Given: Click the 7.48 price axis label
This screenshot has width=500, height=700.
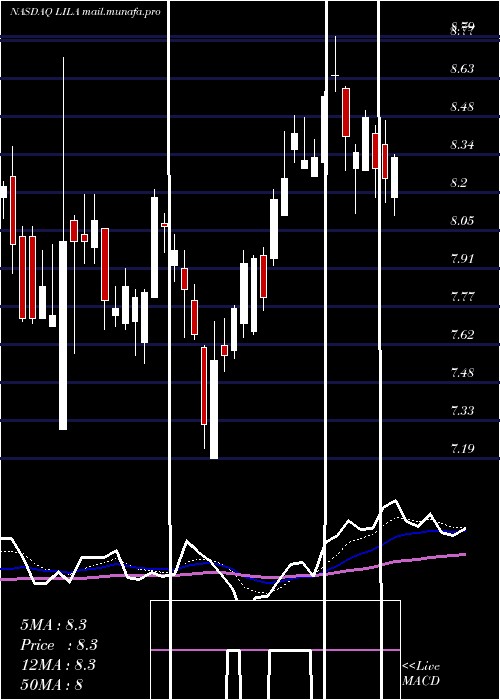Looking at the screenshot, I should 463,372.
